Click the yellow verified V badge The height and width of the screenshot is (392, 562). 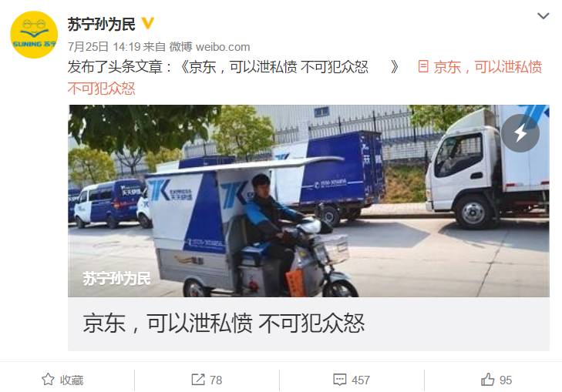click(148, 24)
